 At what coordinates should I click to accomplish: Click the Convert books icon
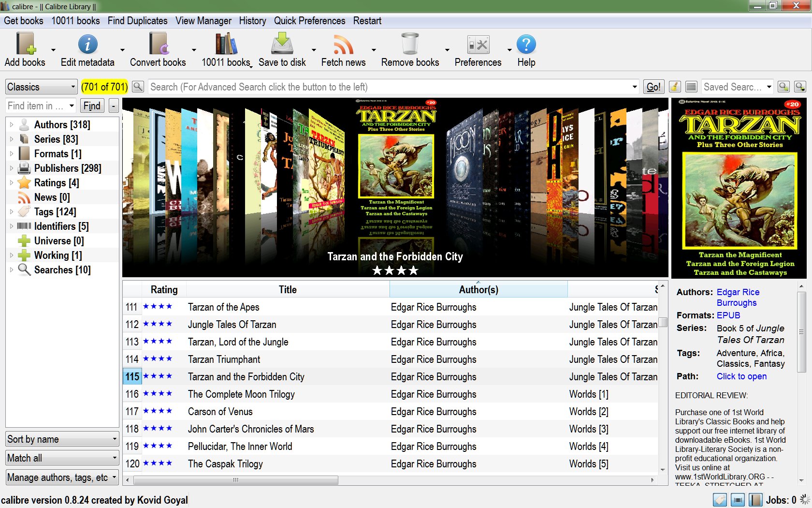coord(158,44)
